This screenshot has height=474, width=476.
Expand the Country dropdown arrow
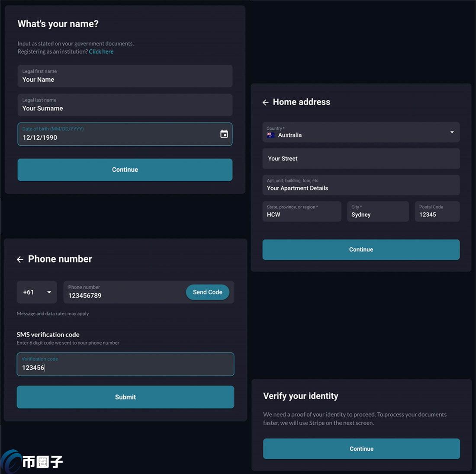[452, 132]
